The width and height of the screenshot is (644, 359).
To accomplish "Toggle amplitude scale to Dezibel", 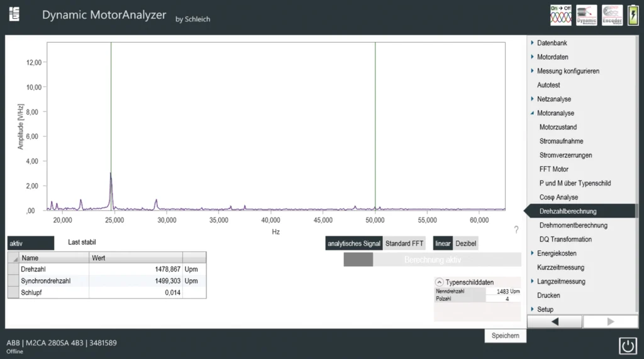I will click(465, 243).
